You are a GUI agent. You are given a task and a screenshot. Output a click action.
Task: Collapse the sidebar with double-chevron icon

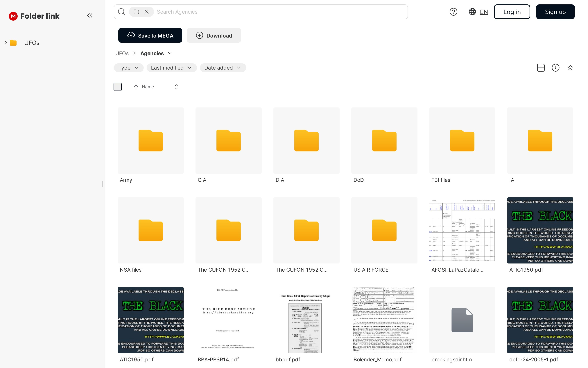[x=90, y=16]
